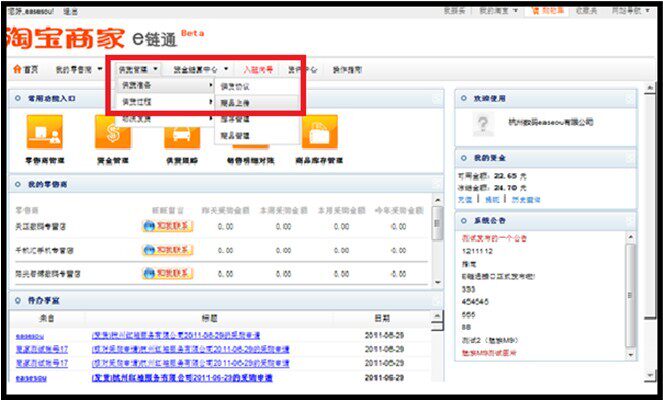Click the red nav bar item
The image size is (663, 402).
(258, 70)
